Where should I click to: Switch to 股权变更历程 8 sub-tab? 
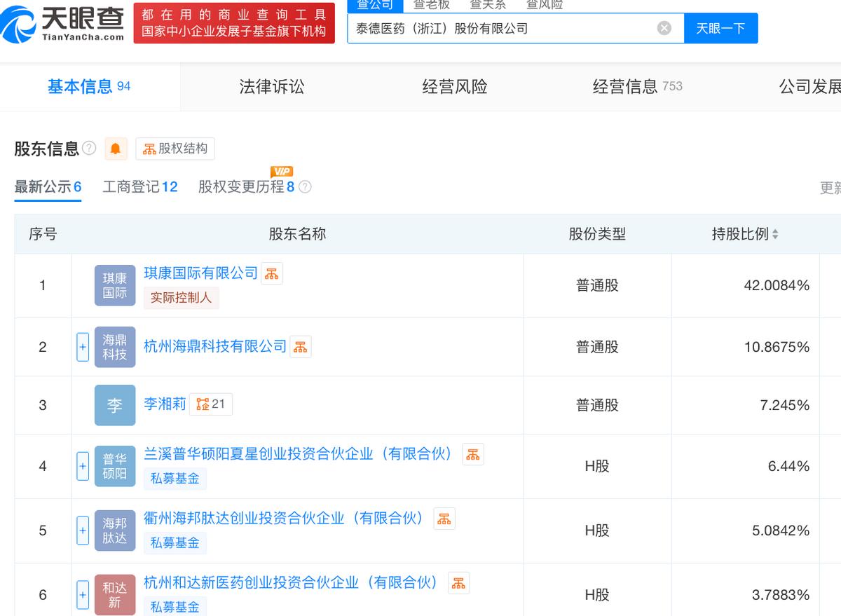coord(246,187)
